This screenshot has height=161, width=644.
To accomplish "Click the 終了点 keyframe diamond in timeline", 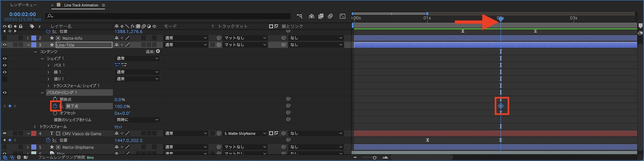I will click(x=501, y=106).
